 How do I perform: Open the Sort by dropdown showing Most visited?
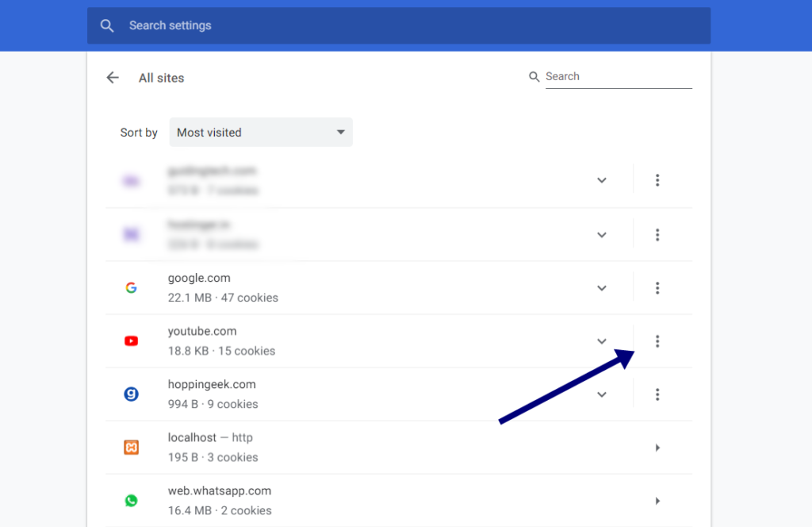[x=261, y=132]
